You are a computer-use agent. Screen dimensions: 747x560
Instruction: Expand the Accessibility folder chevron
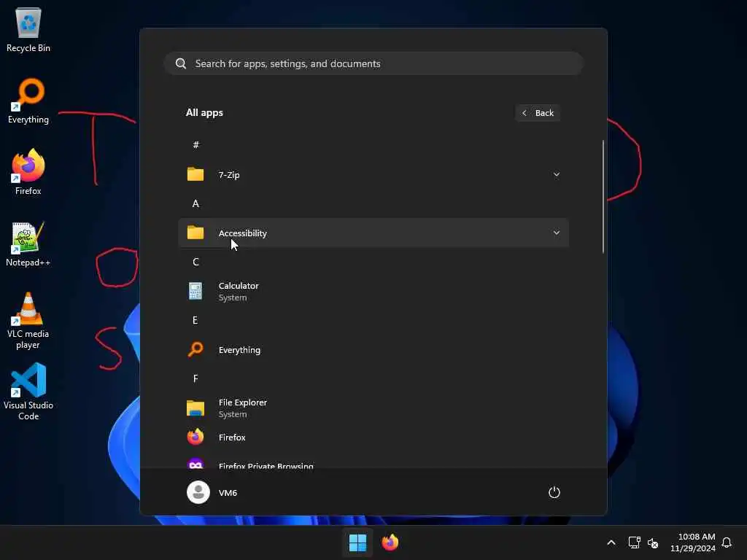[557, 233]
